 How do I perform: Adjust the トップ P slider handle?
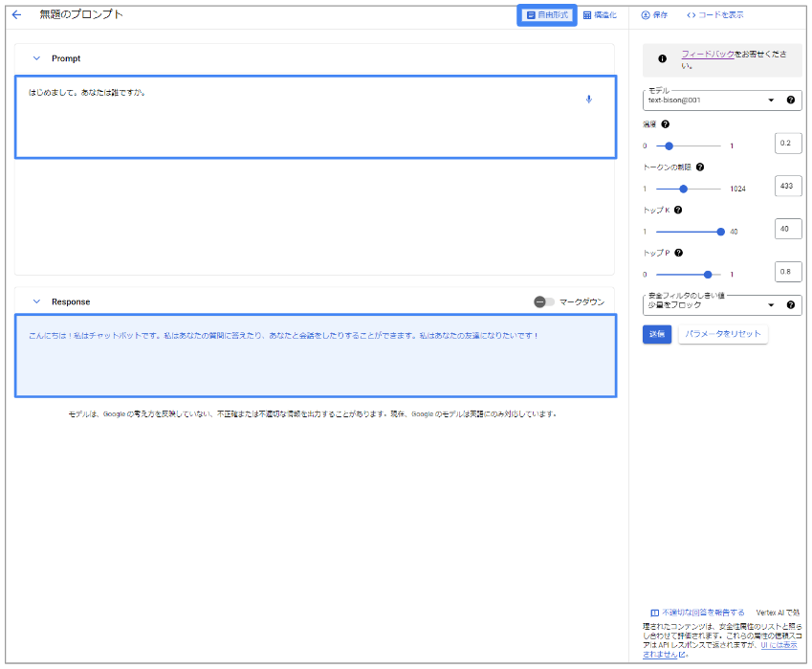(708, 275)
